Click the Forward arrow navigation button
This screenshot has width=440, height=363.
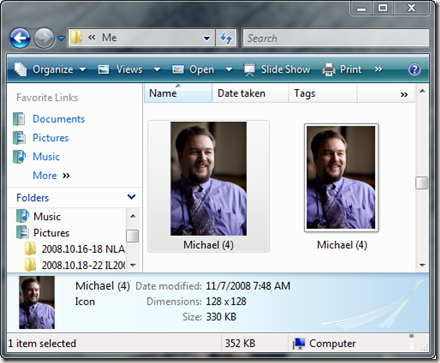(44, 38)
